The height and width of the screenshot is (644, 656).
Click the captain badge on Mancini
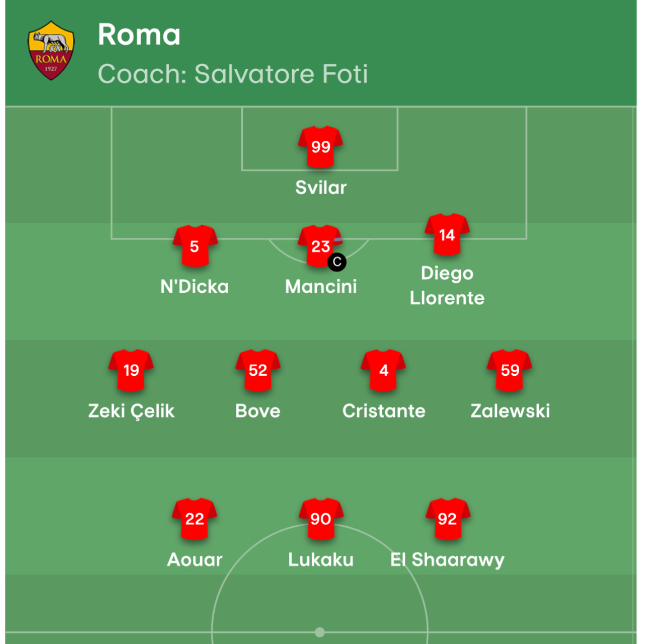(x=337, y=262)
